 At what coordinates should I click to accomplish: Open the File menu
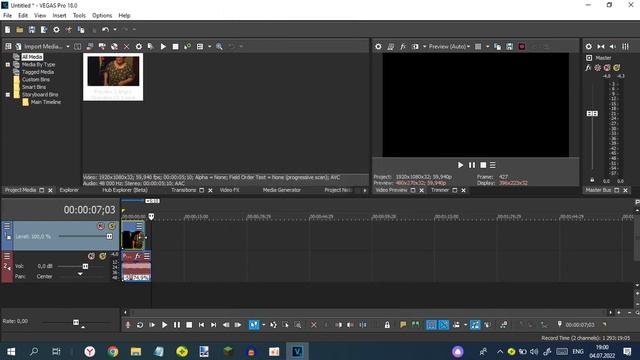coord(7,16)
